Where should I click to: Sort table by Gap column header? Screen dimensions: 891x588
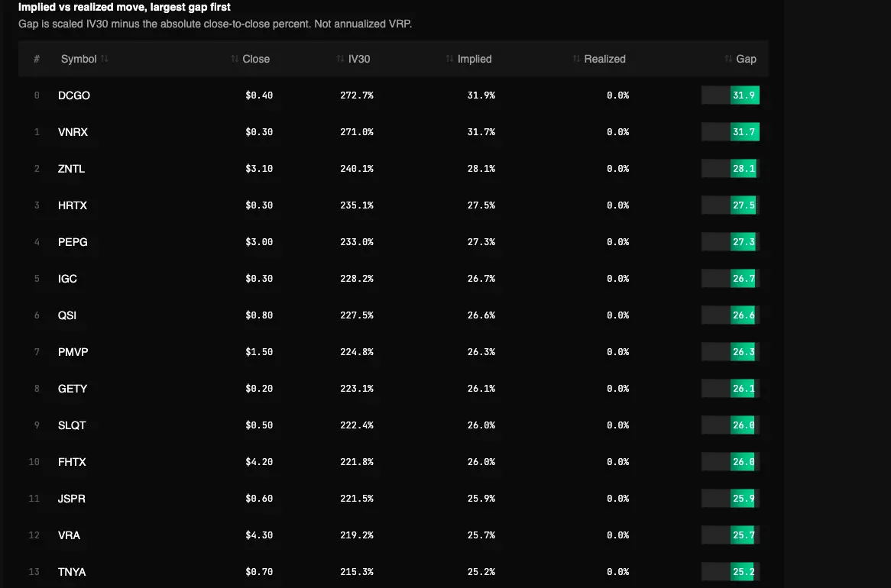pyautogui.click(x=746, y=59)
